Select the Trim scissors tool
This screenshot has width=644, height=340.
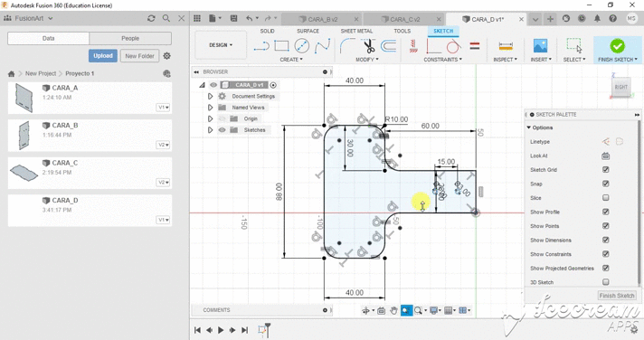(x=369, y=45)
